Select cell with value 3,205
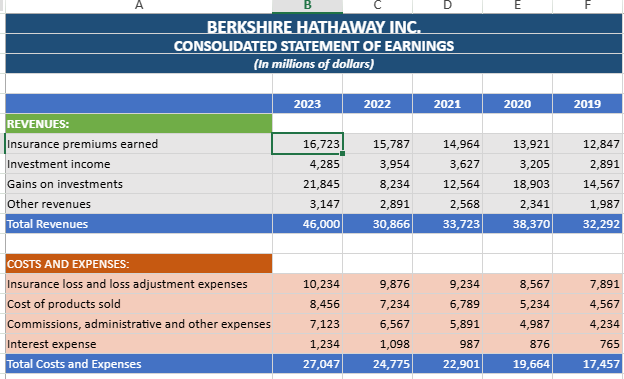Image resolution: width=624 pixels, height=379 pixels. tap(517, 164)
